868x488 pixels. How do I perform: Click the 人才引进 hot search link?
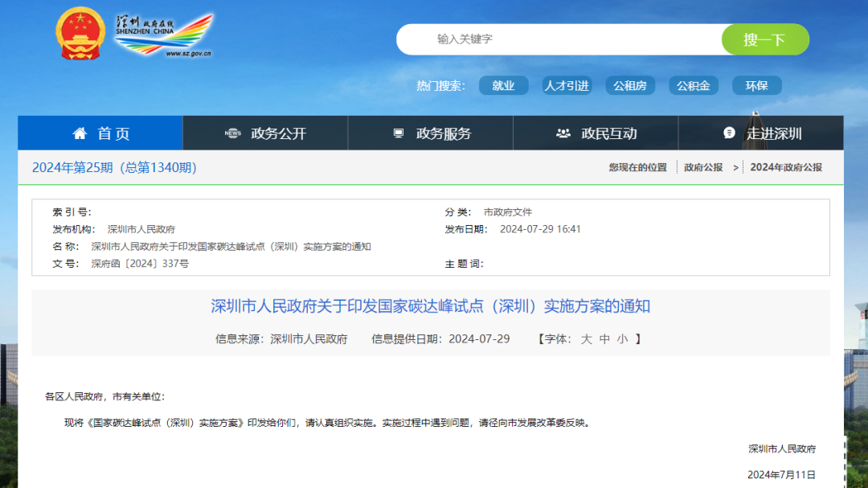(x=566, y=85)
